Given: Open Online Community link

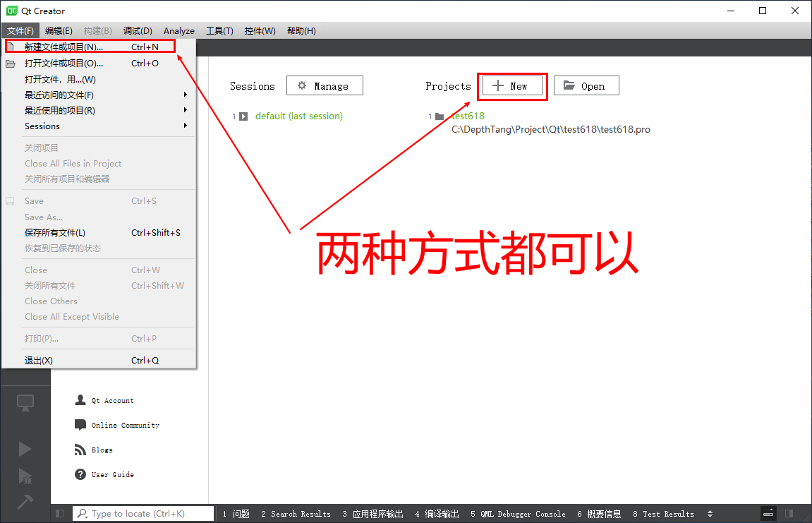Looking at the screenshot, I should [x=126, y=425].
